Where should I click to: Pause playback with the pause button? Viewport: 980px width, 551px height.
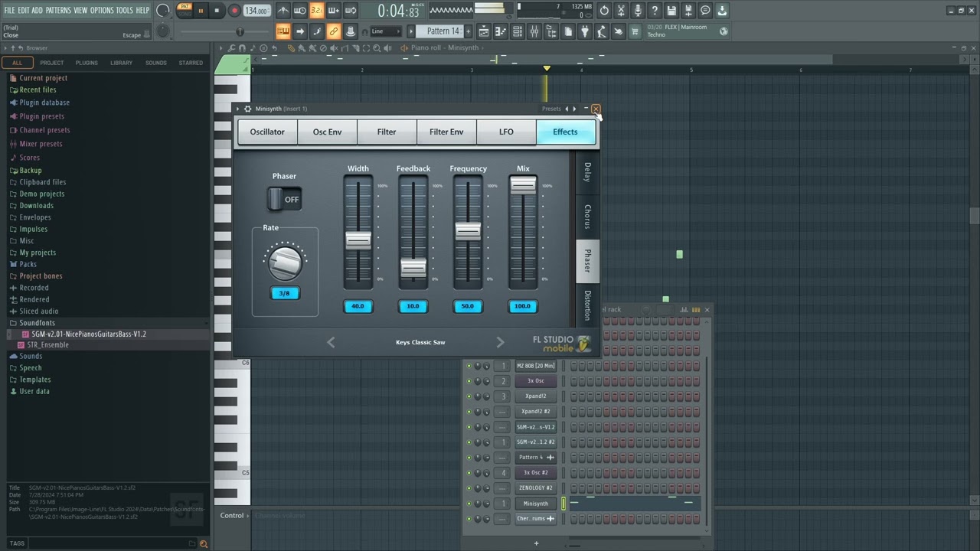[x=201, y=11]
